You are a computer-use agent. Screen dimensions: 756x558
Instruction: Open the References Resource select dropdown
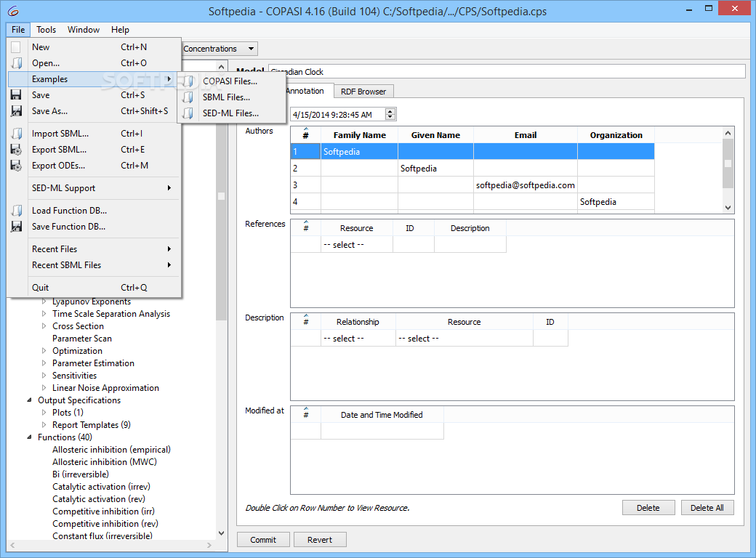pos(357,245)
